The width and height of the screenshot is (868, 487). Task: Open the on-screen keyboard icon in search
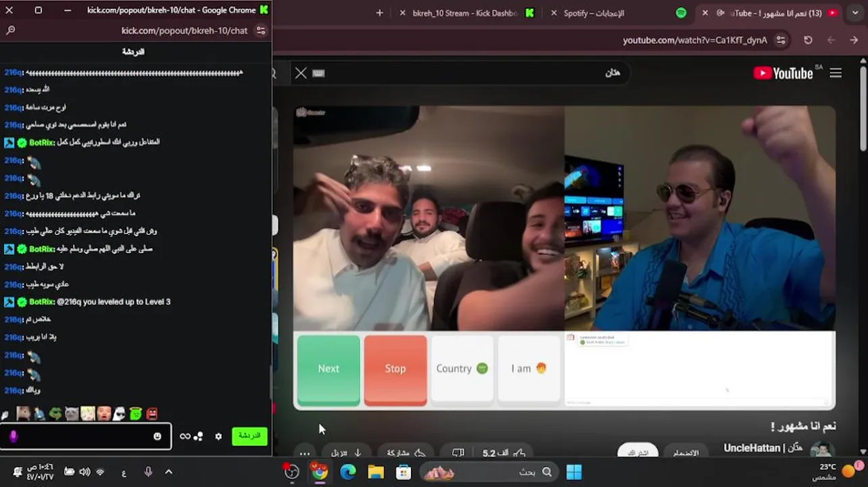point(319,73)
